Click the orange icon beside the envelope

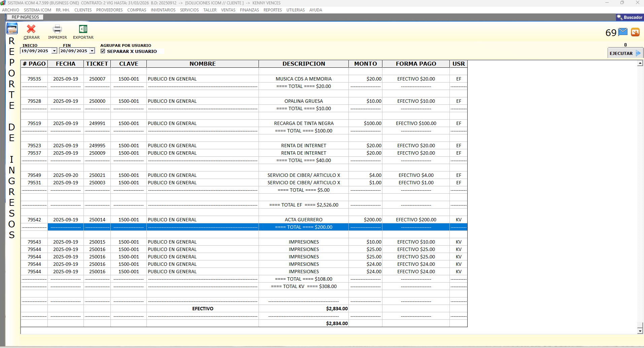[x=635, y=32]
